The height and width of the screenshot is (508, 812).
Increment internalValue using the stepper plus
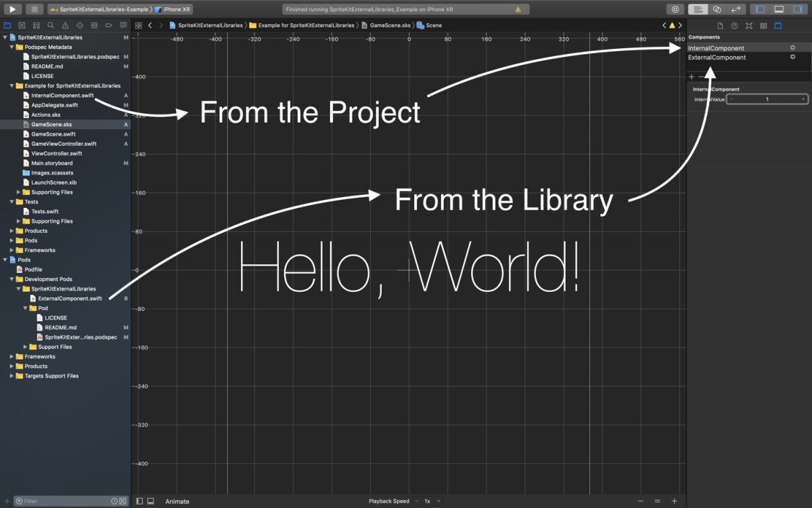pyautogui.click(x=803, y=99)
